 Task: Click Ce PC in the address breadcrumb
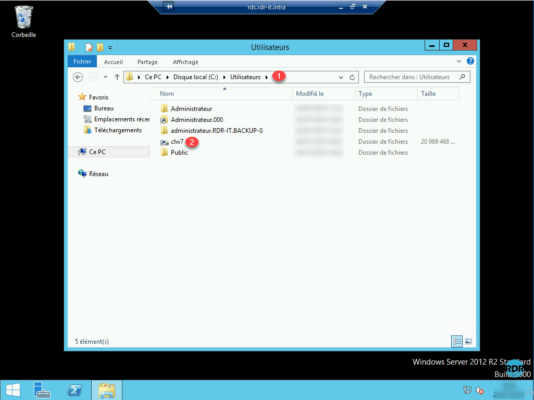pyautogui.click(x=153, y=77)
